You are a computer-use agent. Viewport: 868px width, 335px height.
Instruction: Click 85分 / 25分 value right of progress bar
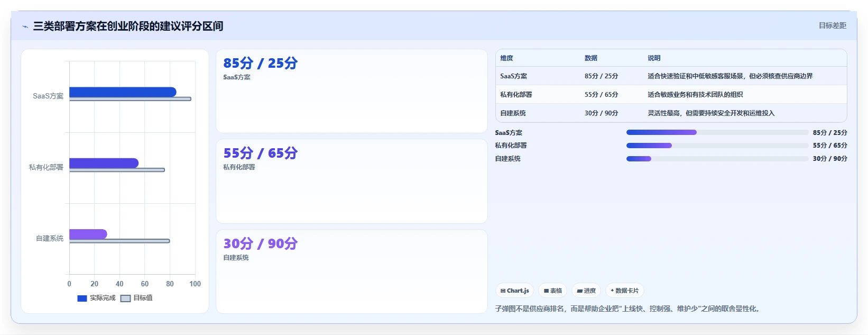coord(830,133)
